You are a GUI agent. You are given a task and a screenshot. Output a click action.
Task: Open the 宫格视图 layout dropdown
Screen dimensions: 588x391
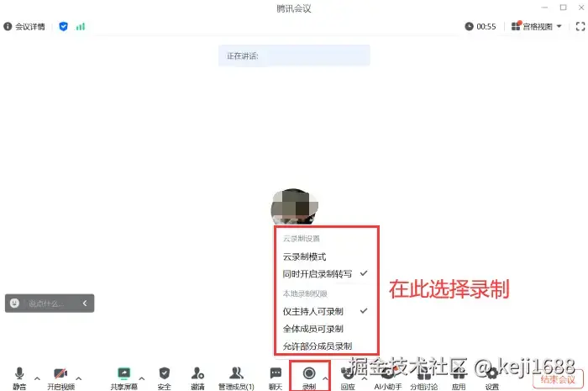(x=537, y=26)
